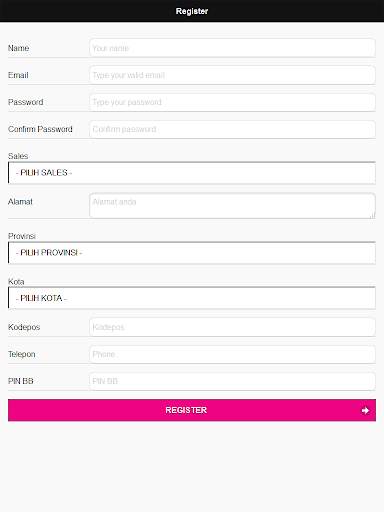Expand the PILIH PROVINSI dropdown

192,253
